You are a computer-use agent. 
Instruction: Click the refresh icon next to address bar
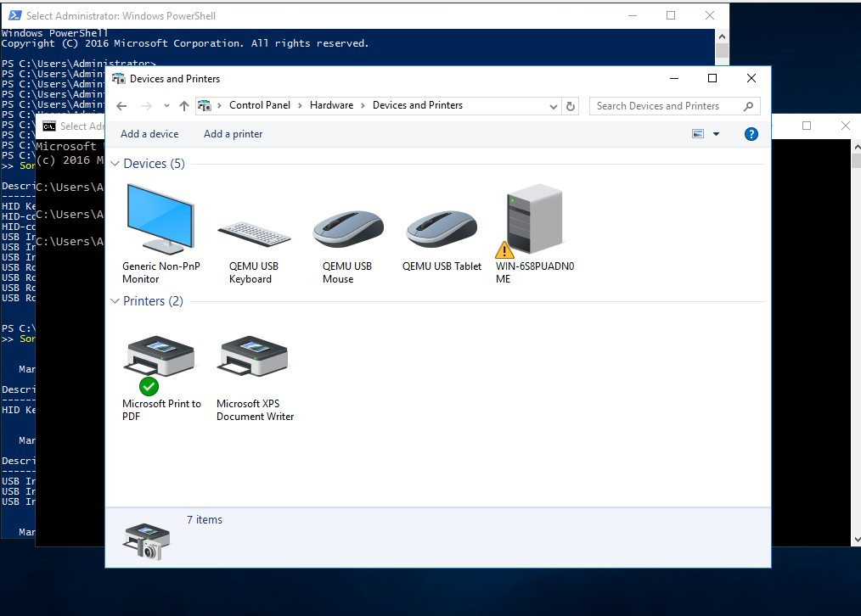tap(570, 105)
